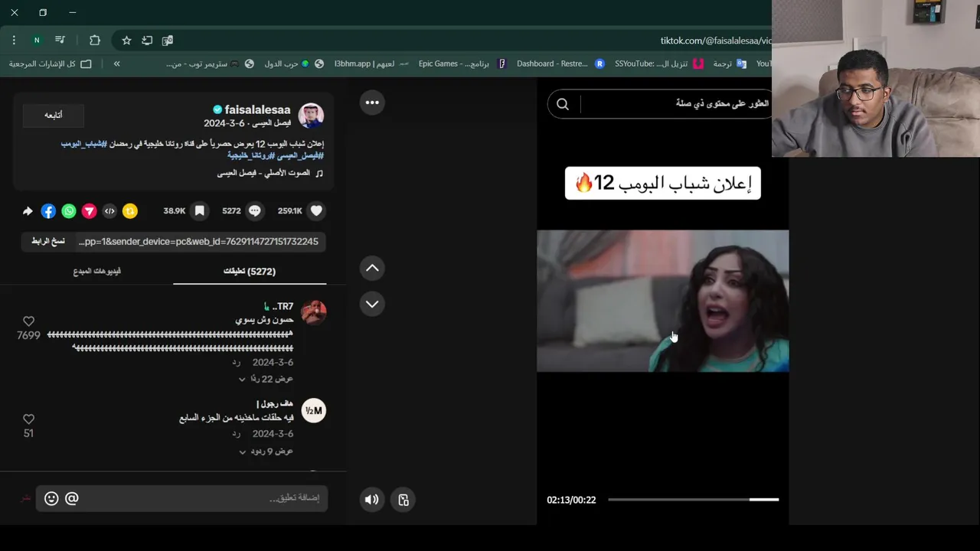
Task: Reply to the هاف رجول comment
Action: [237, 434]
